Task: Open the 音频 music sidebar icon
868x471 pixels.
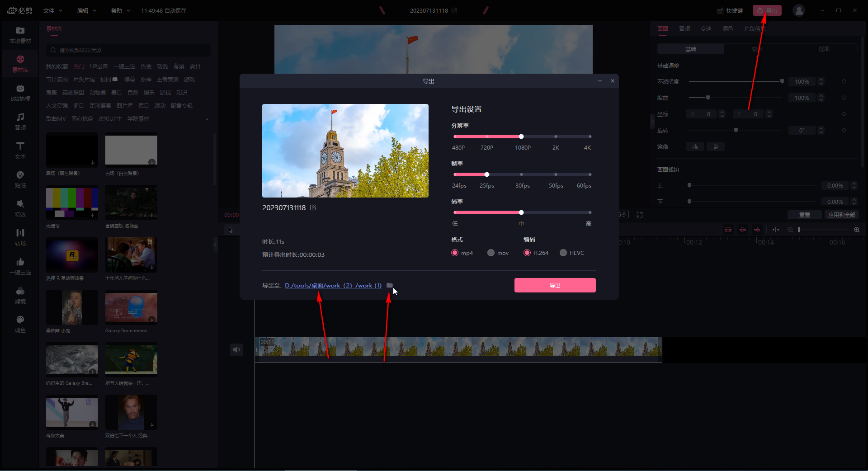Action: pos(20,121)
